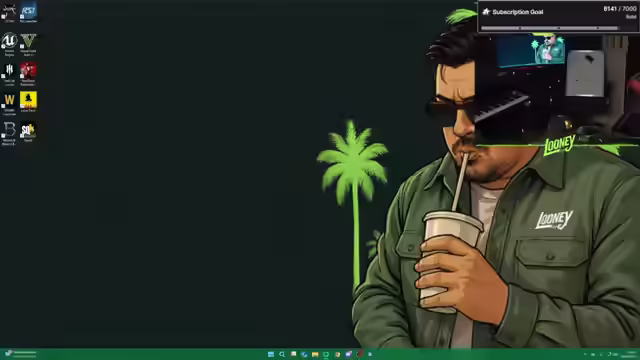
Task: Open the purple app icon on taskbar
Action: click(348, 354)
